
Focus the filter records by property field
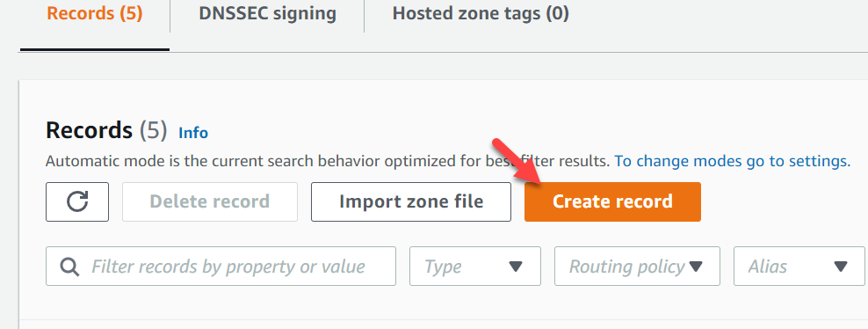coord(221,267)
